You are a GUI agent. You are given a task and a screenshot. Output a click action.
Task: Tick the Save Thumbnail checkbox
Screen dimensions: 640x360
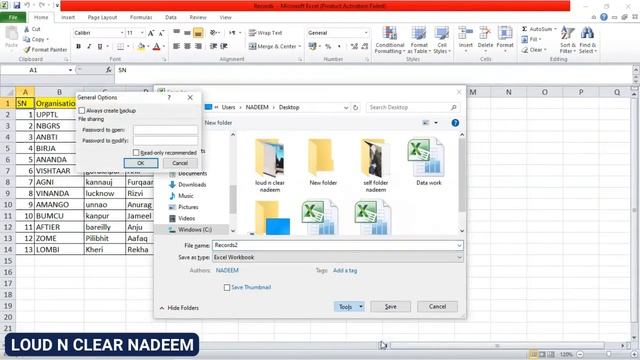[227, 287]
